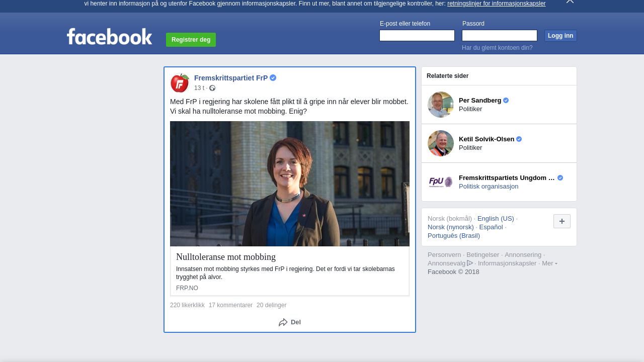View the 220 likerklikk count
Viewport: 644px width, 362px height.
click(x=187, y=305)
